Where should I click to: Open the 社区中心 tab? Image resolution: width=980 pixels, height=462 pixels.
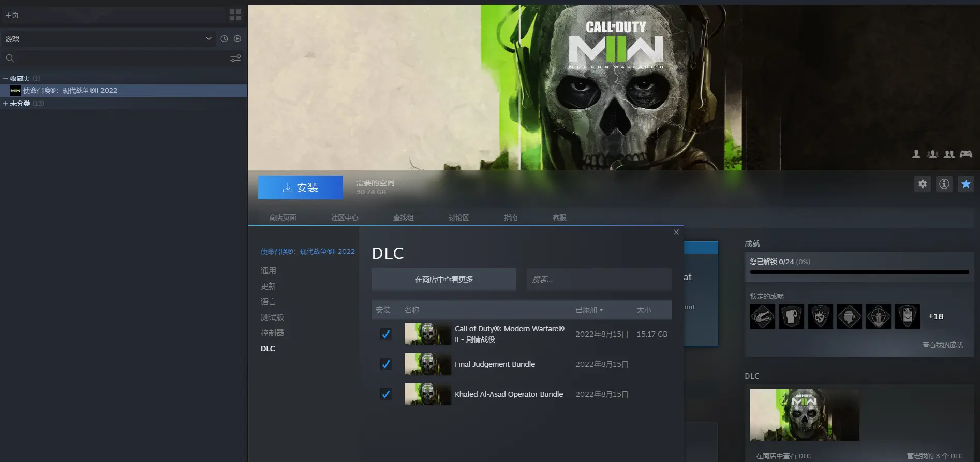[x=345, y=218]
